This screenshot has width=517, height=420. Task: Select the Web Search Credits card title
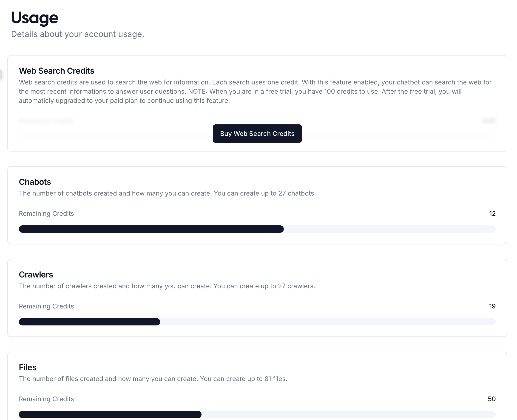pyautogui.click(x=57, y=71)
